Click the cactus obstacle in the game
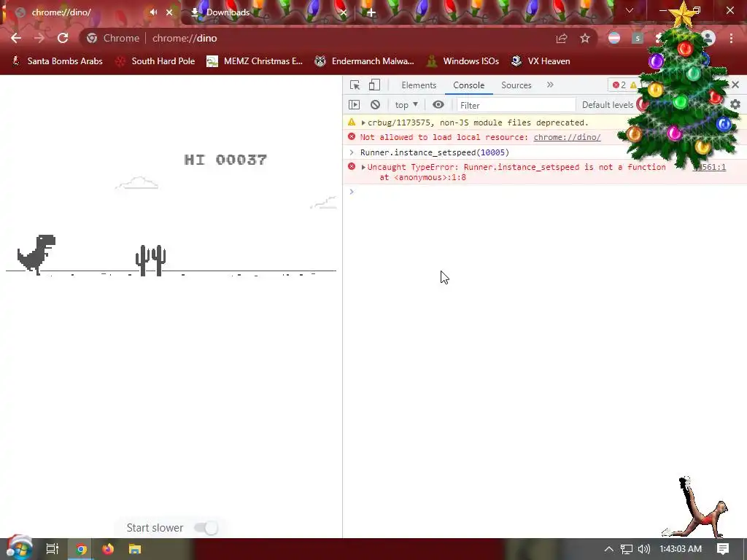This screenshot has height=560, width=747. coord(150,260)
